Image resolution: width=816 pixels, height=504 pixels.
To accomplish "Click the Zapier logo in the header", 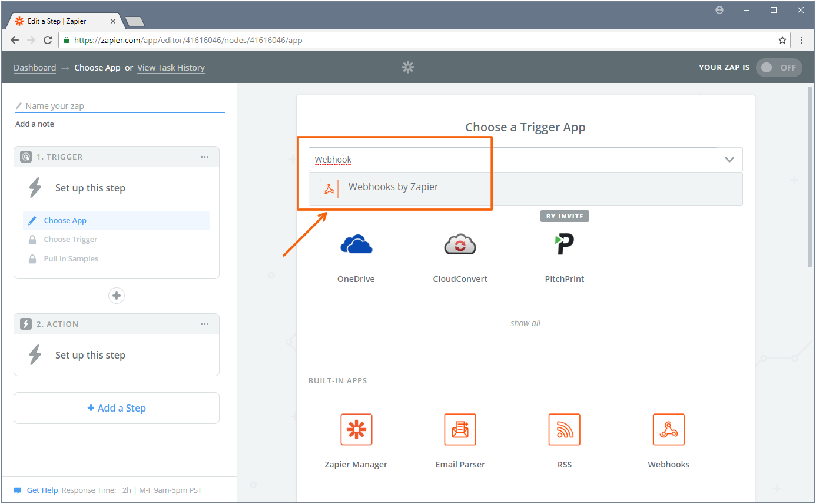I will pyautogui.click(x=407, y=67).
